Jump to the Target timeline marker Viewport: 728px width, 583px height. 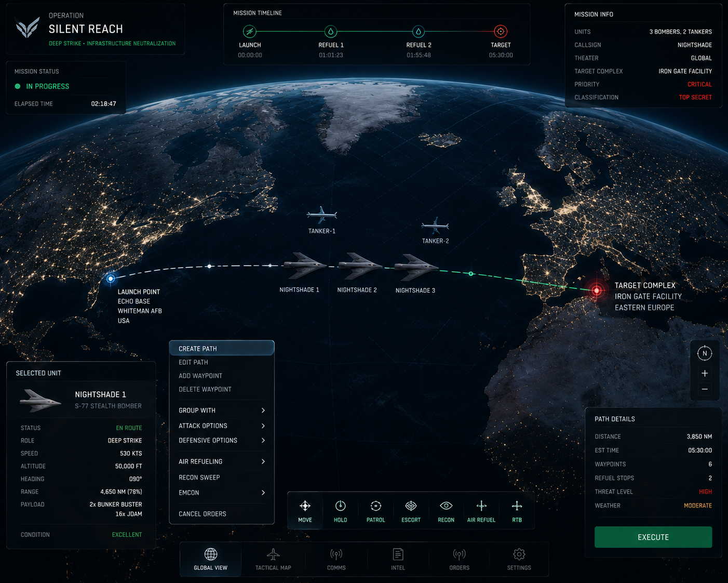click(x=501, y=31)
